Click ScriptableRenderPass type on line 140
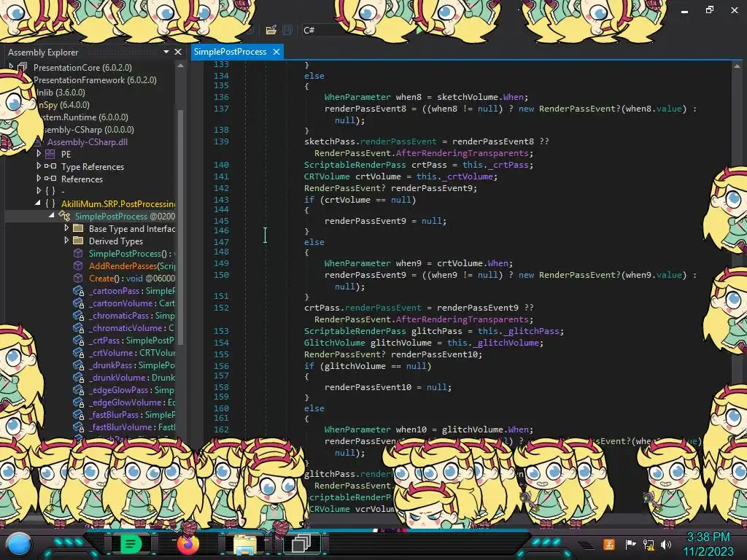 pos(355,165)
